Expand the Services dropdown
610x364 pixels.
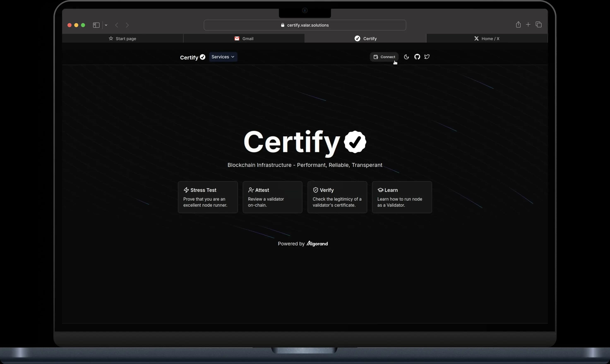tap(223, 57)
